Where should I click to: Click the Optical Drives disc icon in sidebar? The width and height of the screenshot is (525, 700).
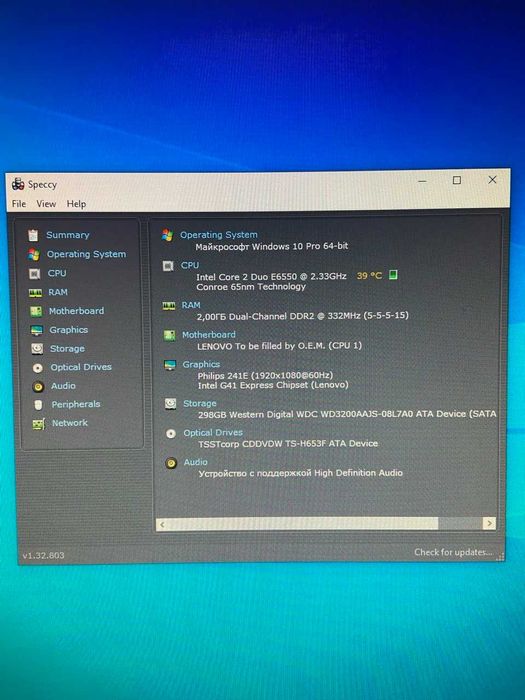coord(38,368)
